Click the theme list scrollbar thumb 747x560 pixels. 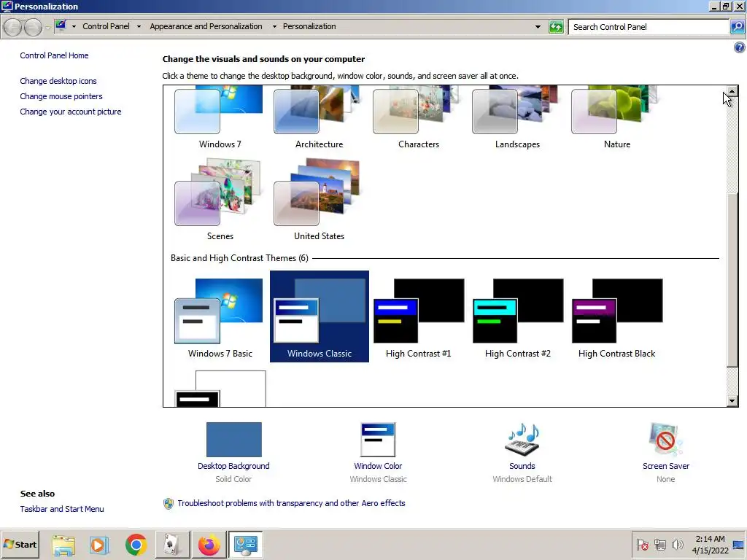[x=732, y=279]
